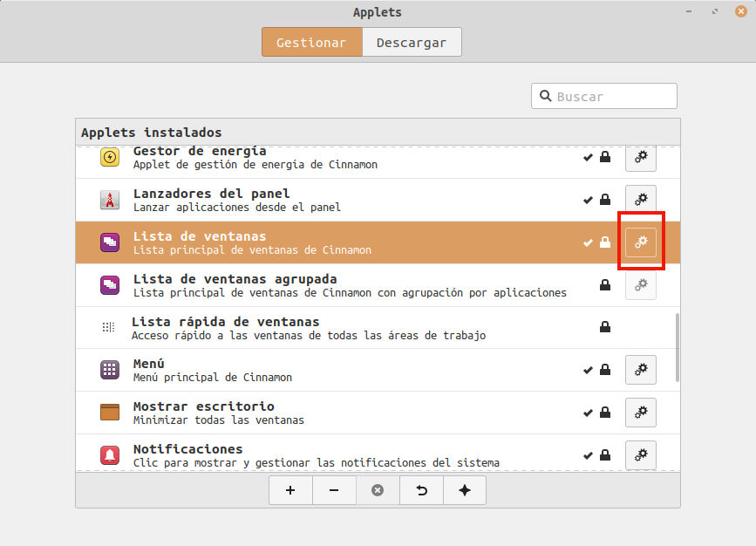Click the Menú grid icon
This screenshot has width=756, height=546.
click(110, 370)
